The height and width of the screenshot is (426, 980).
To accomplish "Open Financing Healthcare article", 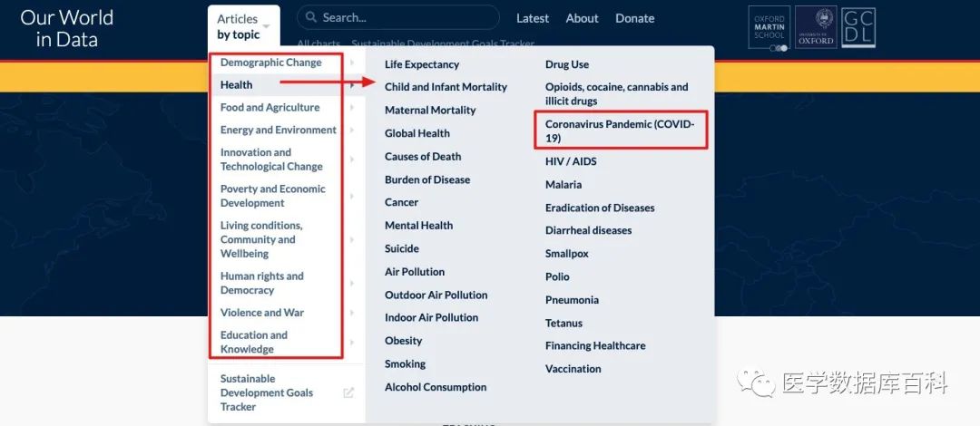I will tap(595, 345).
